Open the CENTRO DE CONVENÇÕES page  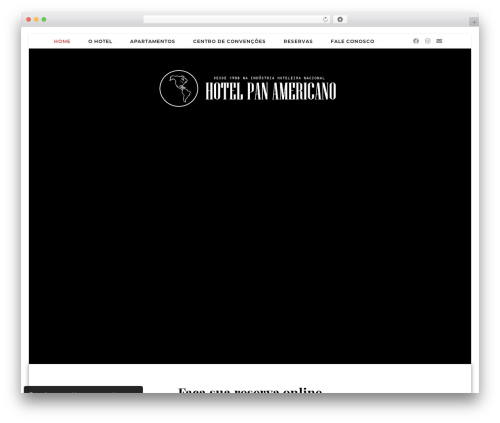coord(229,41)
